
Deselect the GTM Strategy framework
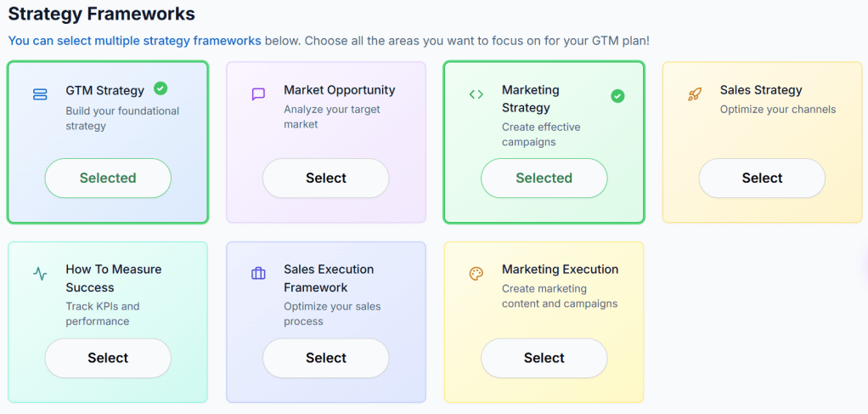click(x=108, y=179)
